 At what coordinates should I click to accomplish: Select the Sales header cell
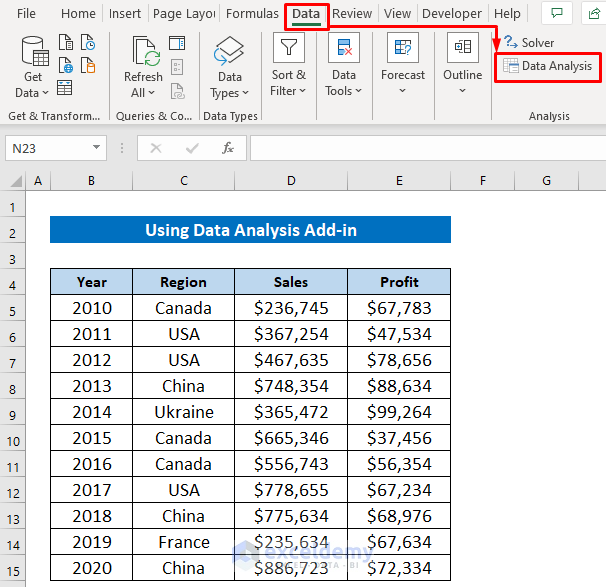pyautogui.click(x=291, y=282)
